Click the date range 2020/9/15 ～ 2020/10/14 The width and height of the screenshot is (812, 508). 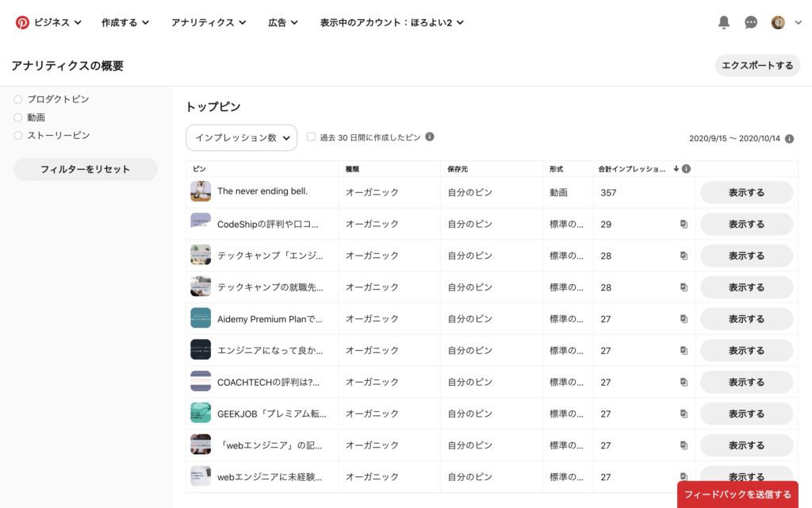[734, 138]
